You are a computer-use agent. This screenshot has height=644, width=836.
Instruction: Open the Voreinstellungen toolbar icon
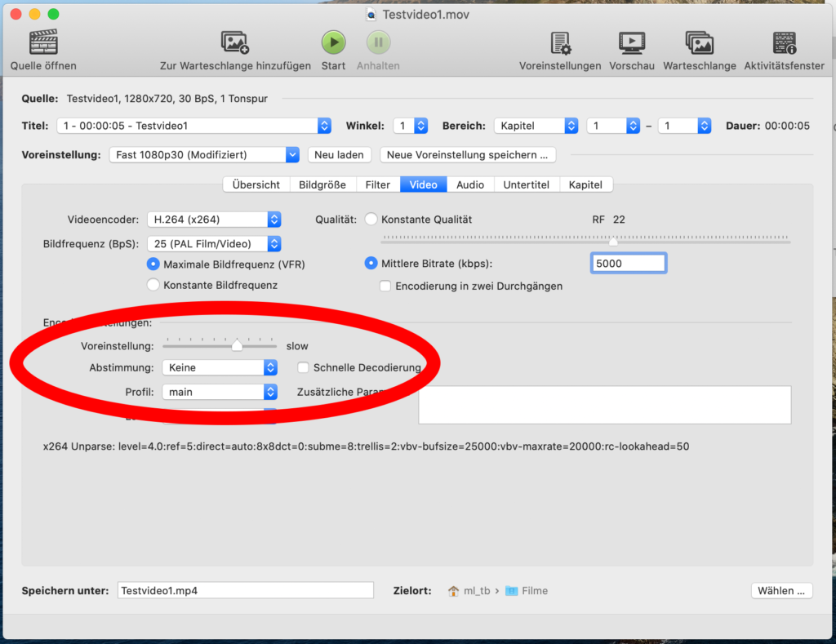coord(560,42)
